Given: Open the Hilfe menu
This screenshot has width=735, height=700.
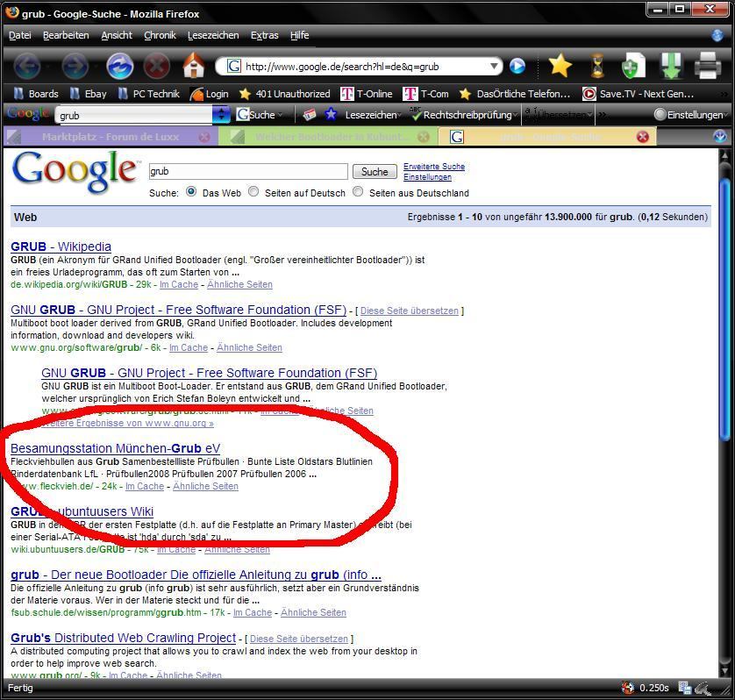Looking at the screenshot, I should (300, 35).
